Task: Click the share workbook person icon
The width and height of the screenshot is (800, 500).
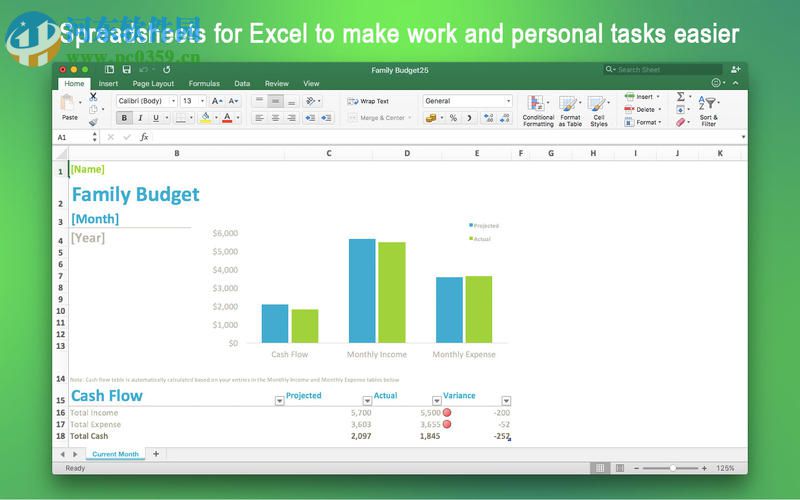Action: point(735,69)
